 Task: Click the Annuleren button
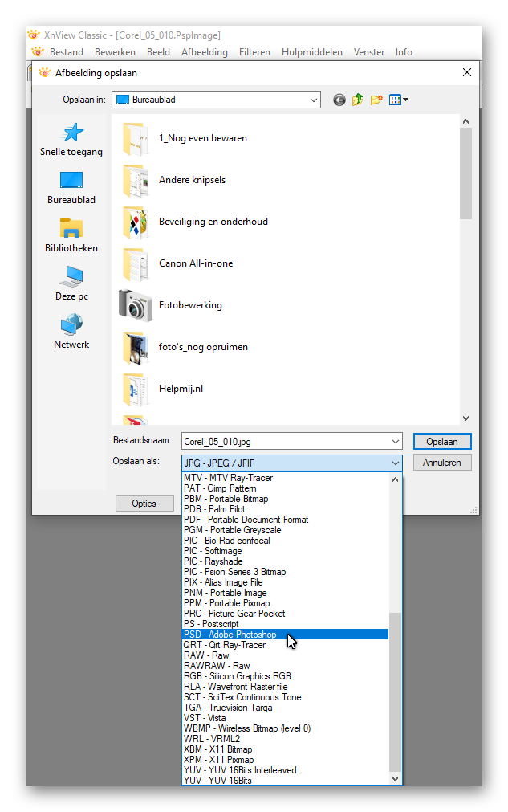click(442, 463)
